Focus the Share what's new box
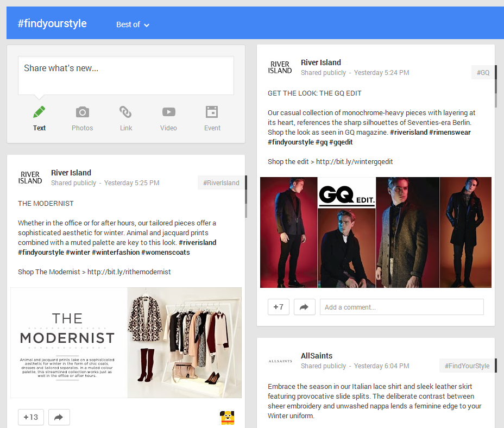Screen dimensions: 504x428 tap(126, 75)
